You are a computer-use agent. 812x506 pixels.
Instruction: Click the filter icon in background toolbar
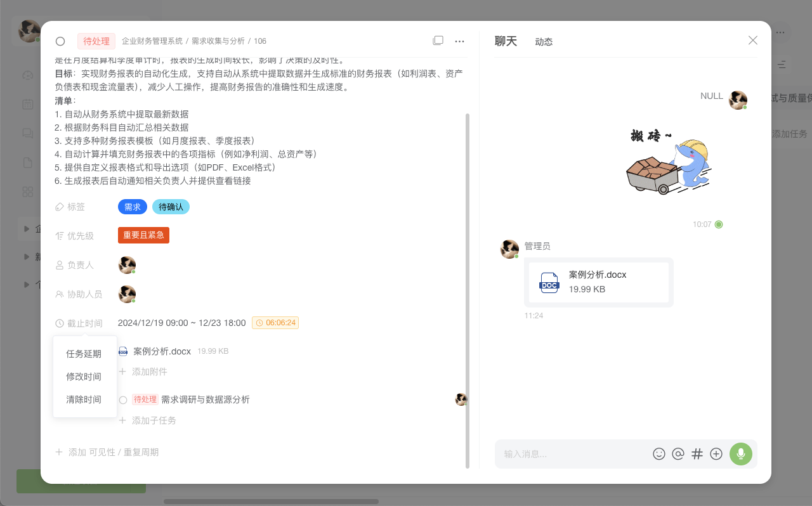pyautogui.click(x=782, y=65)
